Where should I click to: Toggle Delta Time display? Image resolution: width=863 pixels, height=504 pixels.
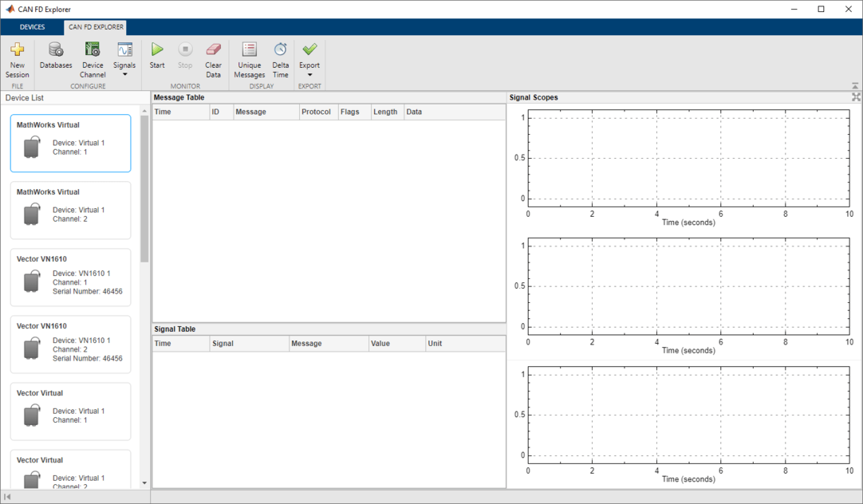click(x=281, y=51)
